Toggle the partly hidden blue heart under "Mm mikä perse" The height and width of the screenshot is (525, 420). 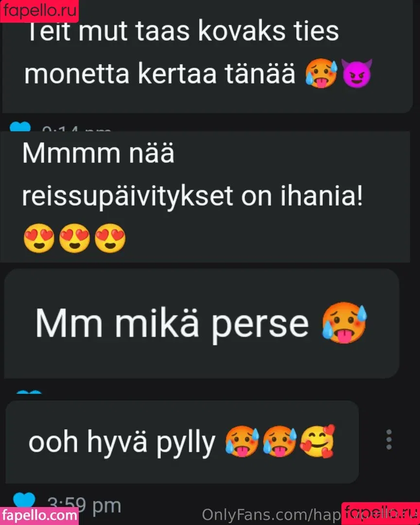[29, 391]
